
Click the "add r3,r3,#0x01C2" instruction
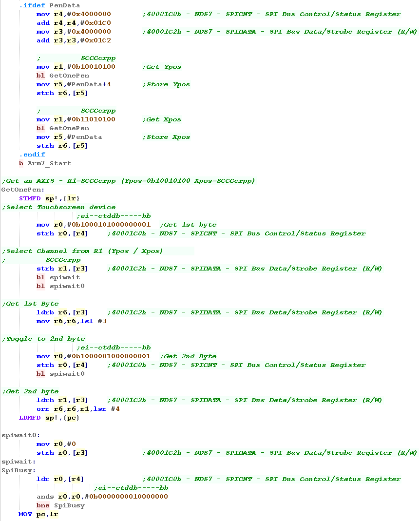(x=74, y=40)
